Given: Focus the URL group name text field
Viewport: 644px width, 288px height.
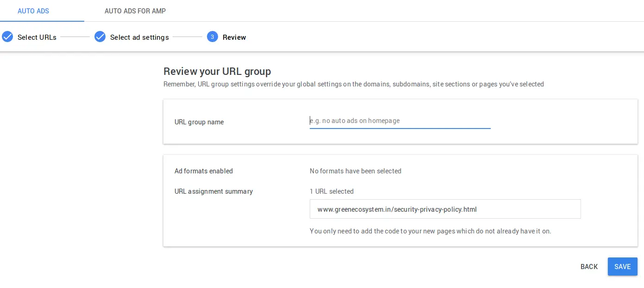Looking at the screenshot, I should click(x=400, y=121).
